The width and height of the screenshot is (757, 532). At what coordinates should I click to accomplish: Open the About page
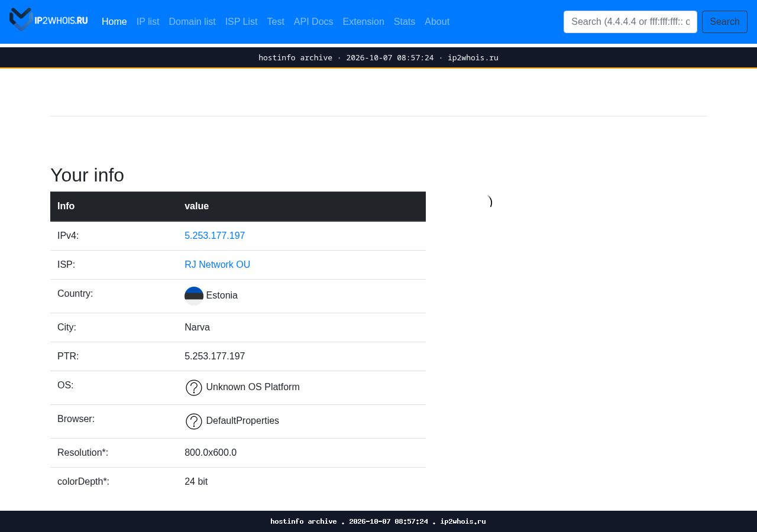tap(437, 22)
